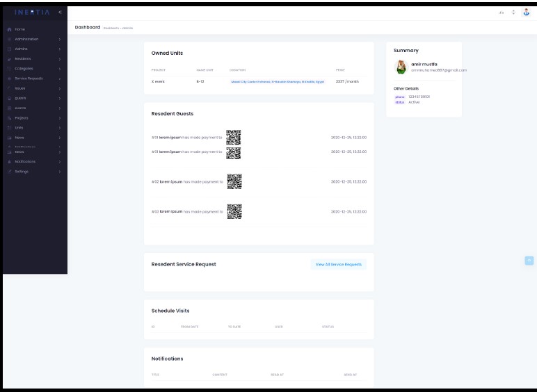
Task: Collapse the sidebar with the double-chevron icon
Action: (x=60, y=13)
